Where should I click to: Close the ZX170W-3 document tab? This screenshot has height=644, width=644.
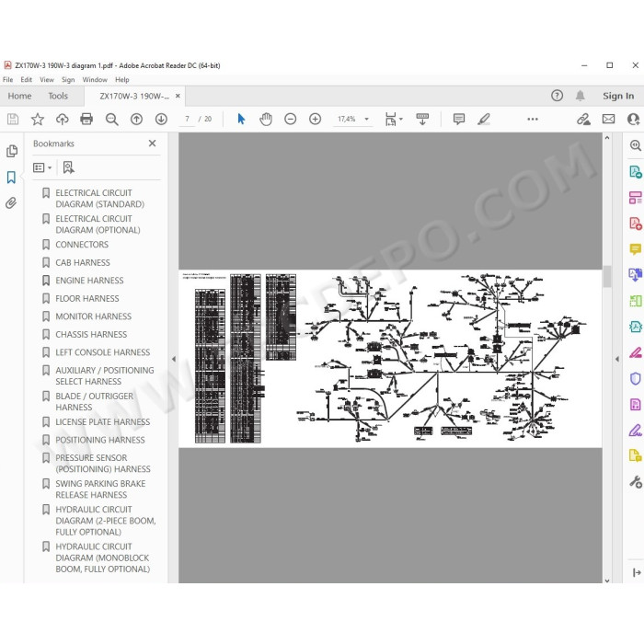coord(178,96)
